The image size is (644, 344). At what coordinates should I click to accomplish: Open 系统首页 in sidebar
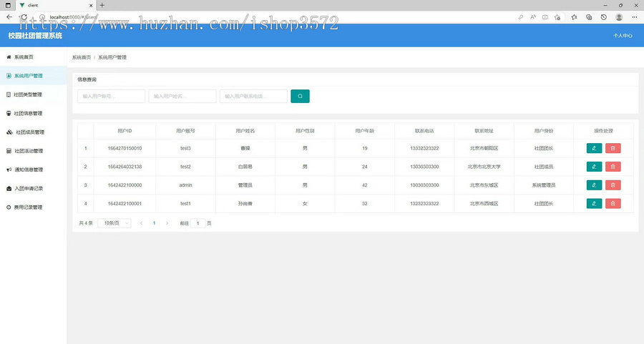[33, 57]
